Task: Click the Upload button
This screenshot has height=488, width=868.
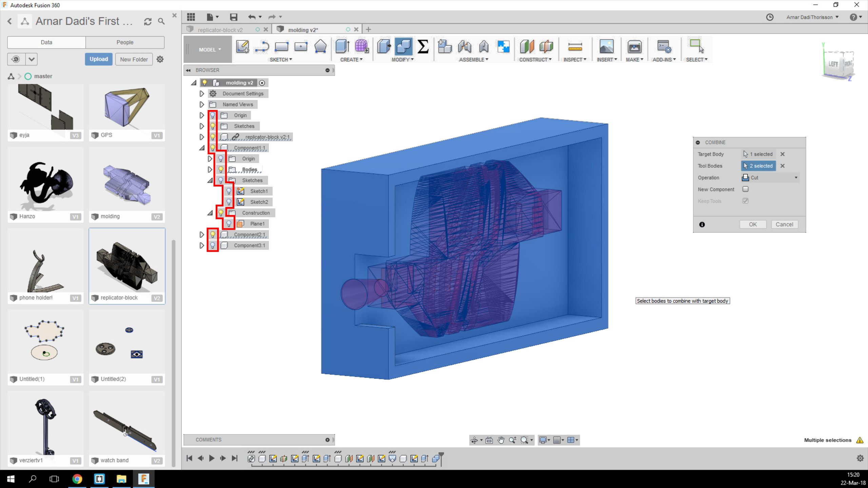Action: [x=99, y=59]
